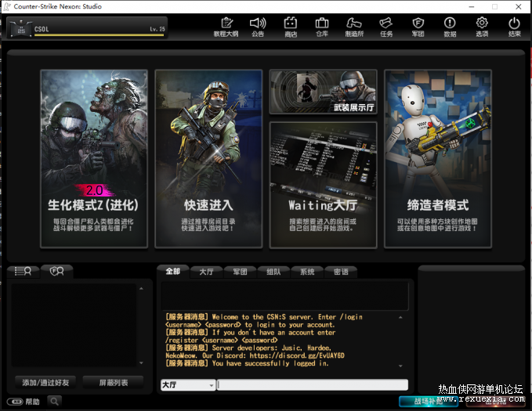532x411 pixels.
Task: Click the friends list scroll down arrow
Action: click(141, 362)
